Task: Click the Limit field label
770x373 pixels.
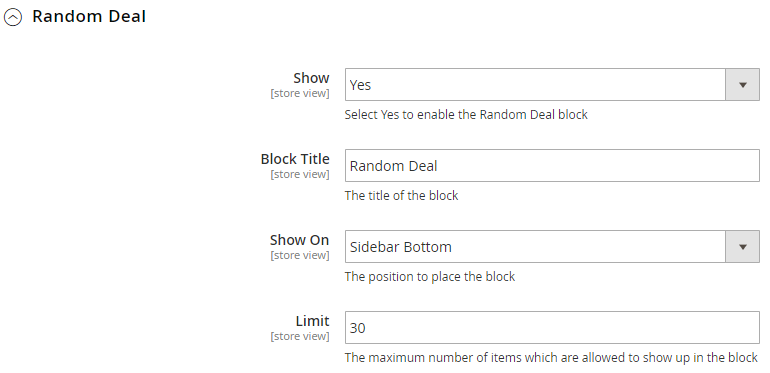Action: [x=312, y=321]
